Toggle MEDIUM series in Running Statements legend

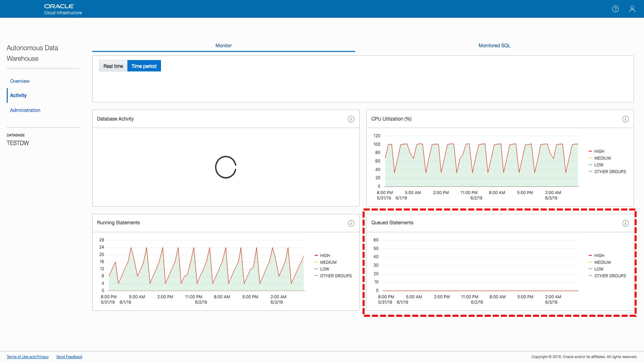coord(328,262)
